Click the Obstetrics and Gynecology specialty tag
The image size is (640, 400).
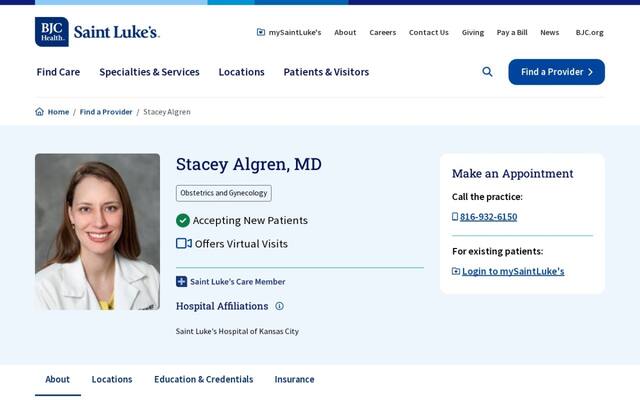pyautogui.click(x=224, y=193)
